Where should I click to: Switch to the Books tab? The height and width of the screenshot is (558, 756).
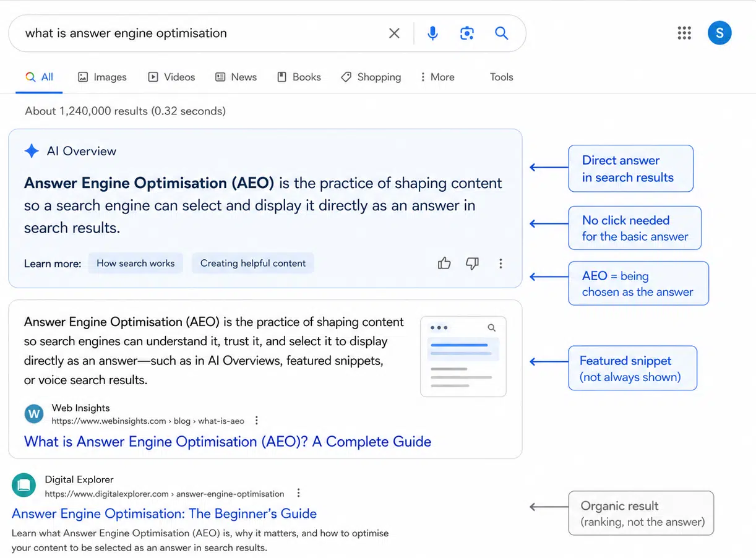click(299, 77)
